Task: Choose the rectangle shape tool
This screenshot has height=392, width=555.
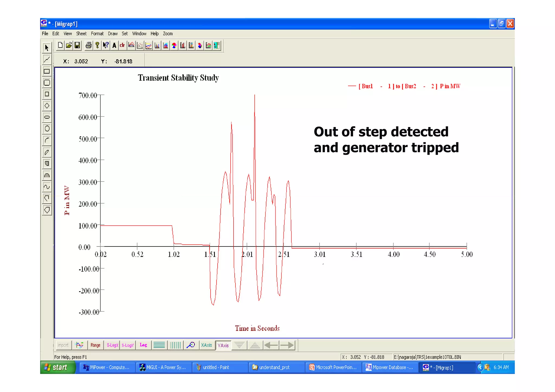Action: (47, 71)
